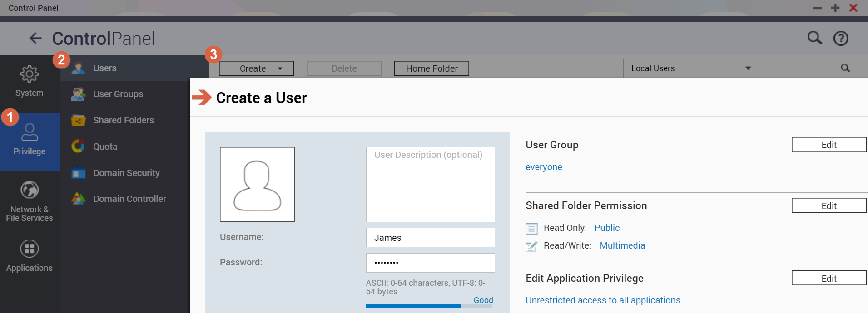Click the back arrow beside ControlPanel
Image resolution: width=868 pixels, height=313 pixels.
[35, 39]
